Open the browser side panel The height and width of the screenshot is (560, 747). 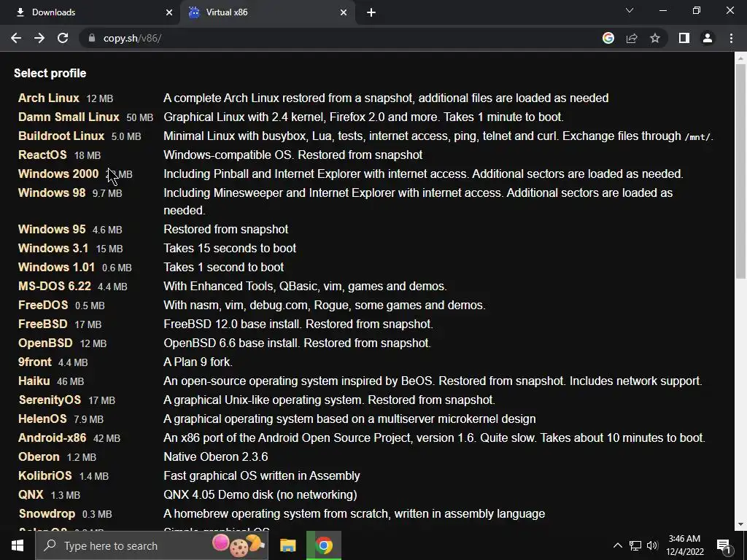click(x=684, y=38)
